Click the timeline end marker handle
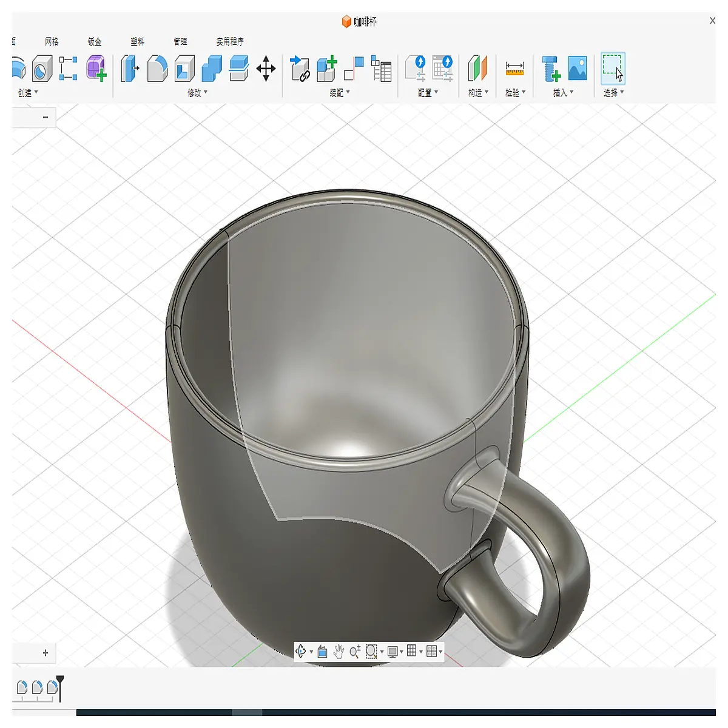The image size is (728, 728). [60, 679]
